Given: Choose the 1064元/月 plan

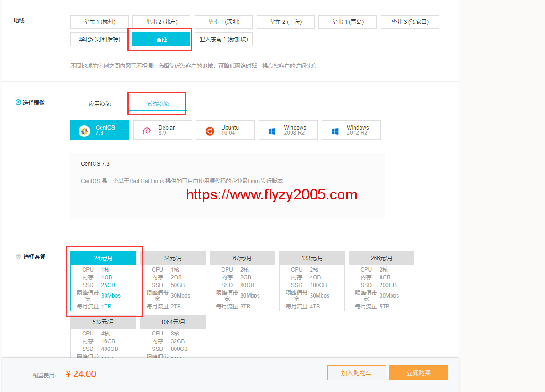Looking at the screenshot, I should [173, 336].
